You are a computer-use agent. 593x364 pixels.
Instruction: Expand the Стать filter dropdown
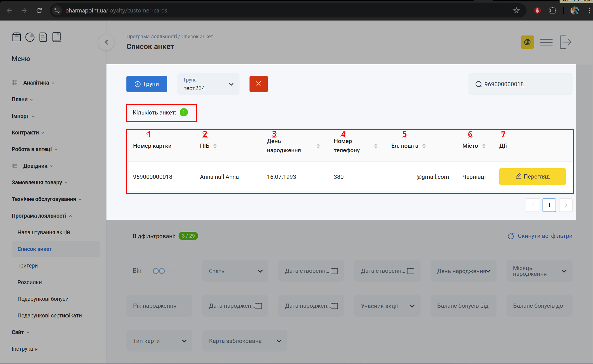235,271
